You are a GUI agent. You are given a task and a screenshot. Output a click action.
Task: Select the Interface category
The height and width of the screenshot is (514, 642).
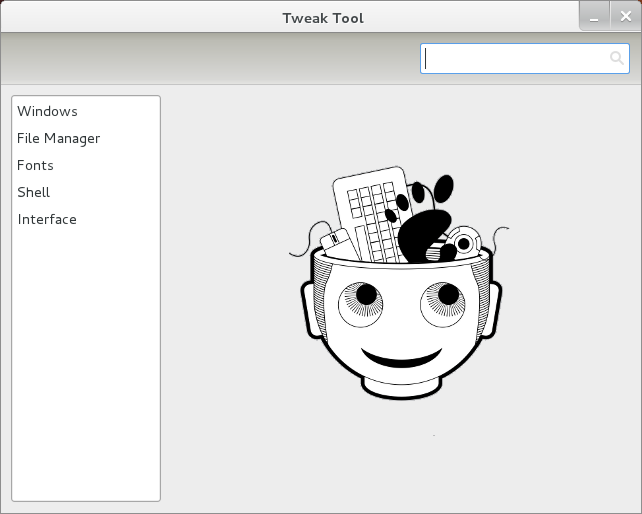coord(86,220)
